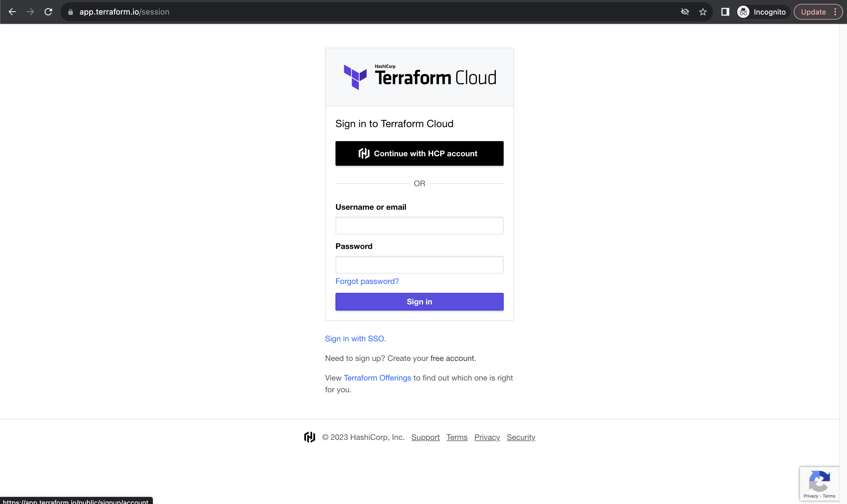Click the browser back navigation arrow
This screenshot has width=847, height=504.
[x=12, y=12]
